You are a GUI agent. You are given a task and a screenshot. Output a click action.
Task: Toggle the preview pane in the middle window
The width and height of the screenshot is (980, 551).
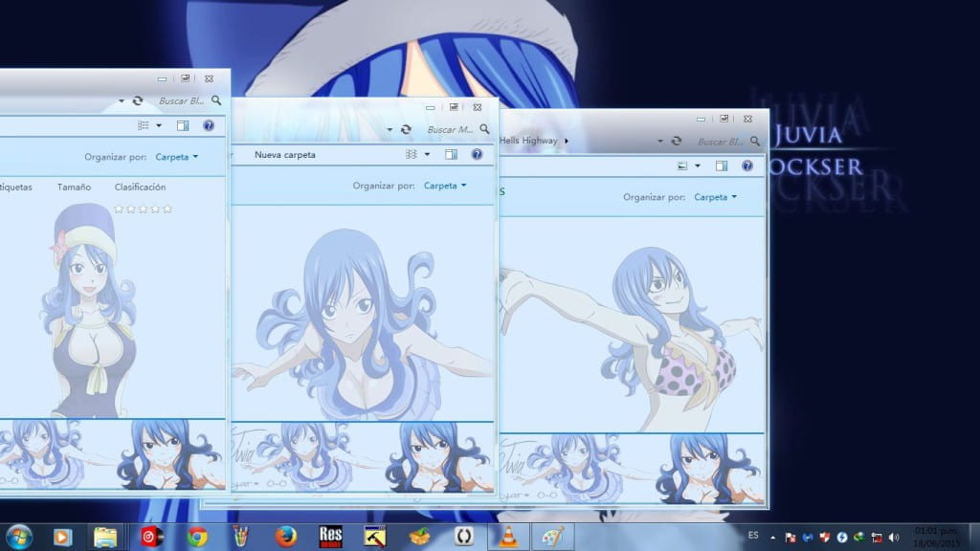click(451, 154)
